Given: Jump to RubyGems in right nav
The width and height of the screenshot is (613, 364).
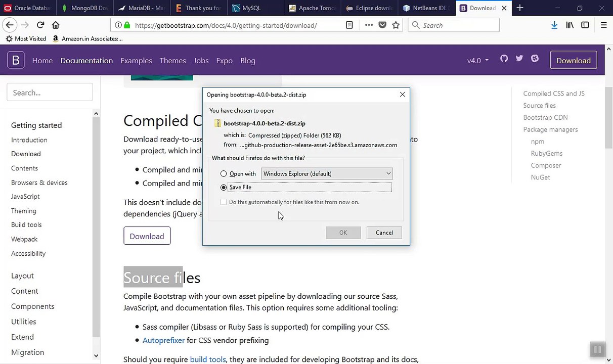Looking at the screenshot, I should click(547, 153).
